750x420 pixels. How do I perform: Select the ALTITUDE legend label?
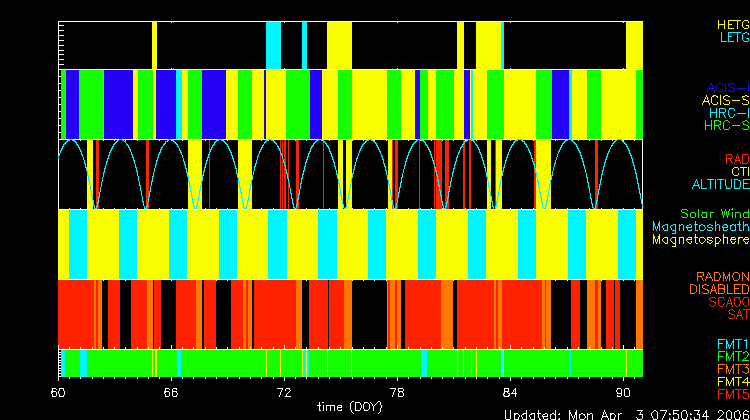pyautogui.click(x=720, y=185)
